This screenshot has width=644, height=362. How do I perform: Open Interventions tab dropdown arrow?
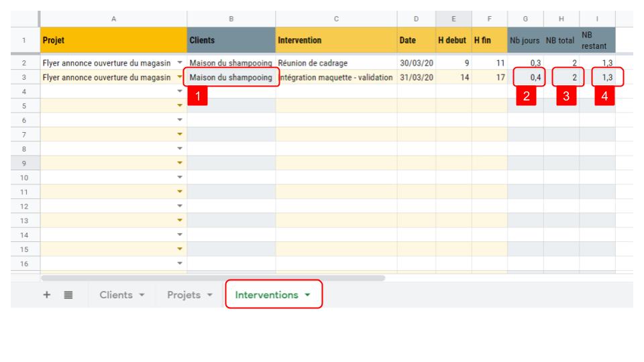click(x=307, y=295)
